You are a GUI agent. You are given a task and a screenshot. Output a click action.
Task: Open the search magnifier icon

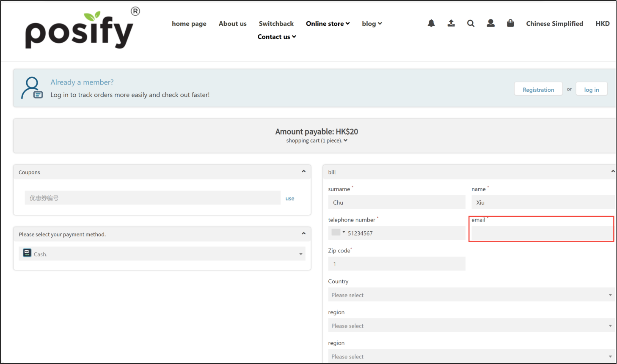(x=471, y=24)
